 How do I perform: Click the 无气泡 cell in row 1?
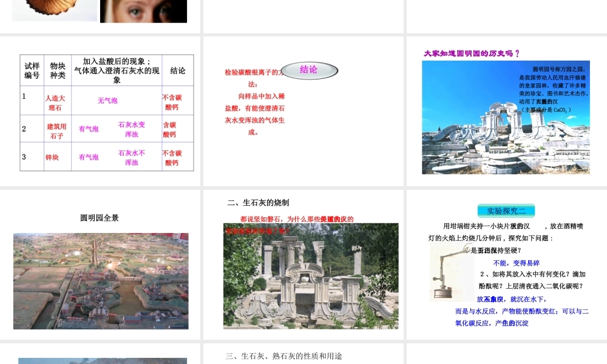point(107,101)
